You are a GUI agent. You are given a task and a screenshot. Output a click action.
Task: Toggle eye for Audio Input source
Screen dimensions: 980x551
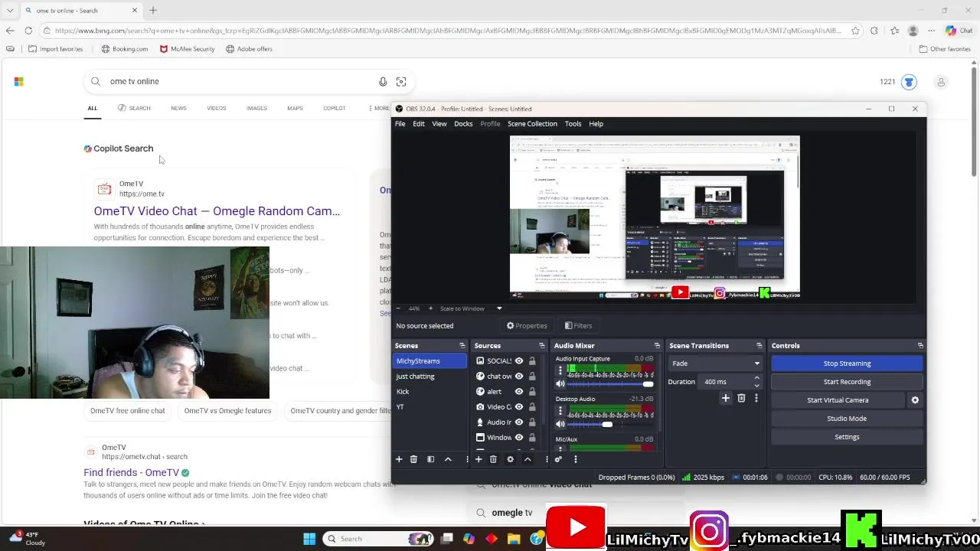[519, 422]
